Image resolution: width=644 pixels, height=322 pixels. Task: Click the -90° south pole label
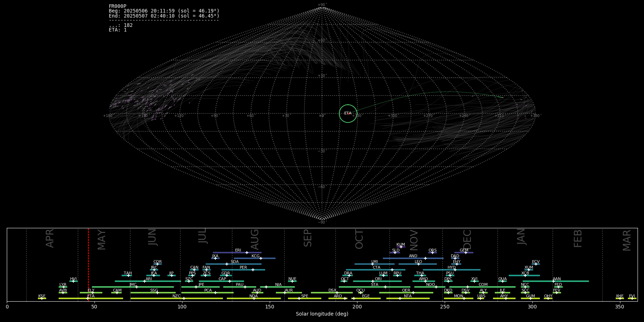(x=322, y=222)
